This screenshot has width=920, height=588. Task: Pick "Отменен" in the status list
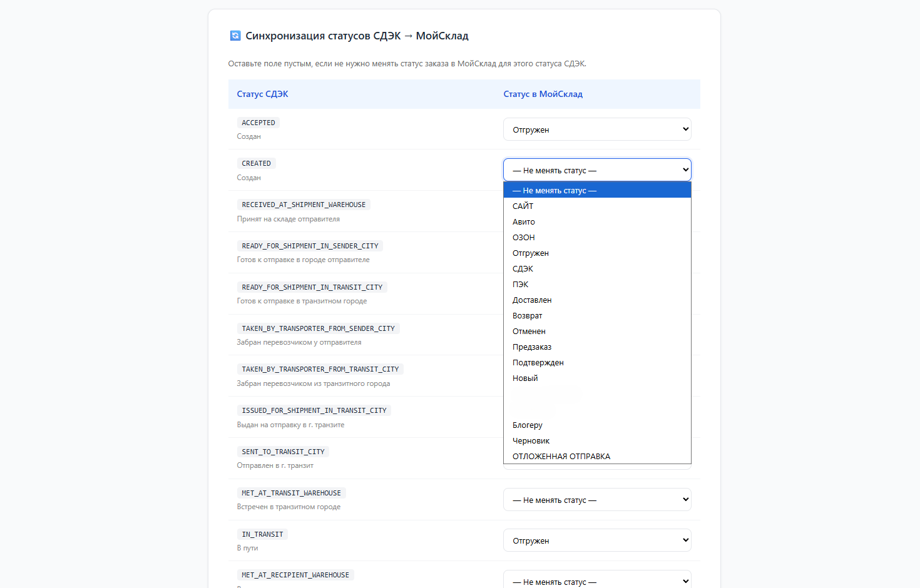coord(597,331)
